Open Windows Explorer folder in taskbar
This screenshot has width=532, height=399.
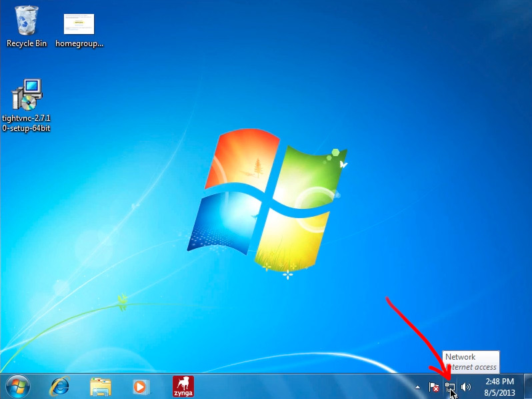(x=101, y=387)
